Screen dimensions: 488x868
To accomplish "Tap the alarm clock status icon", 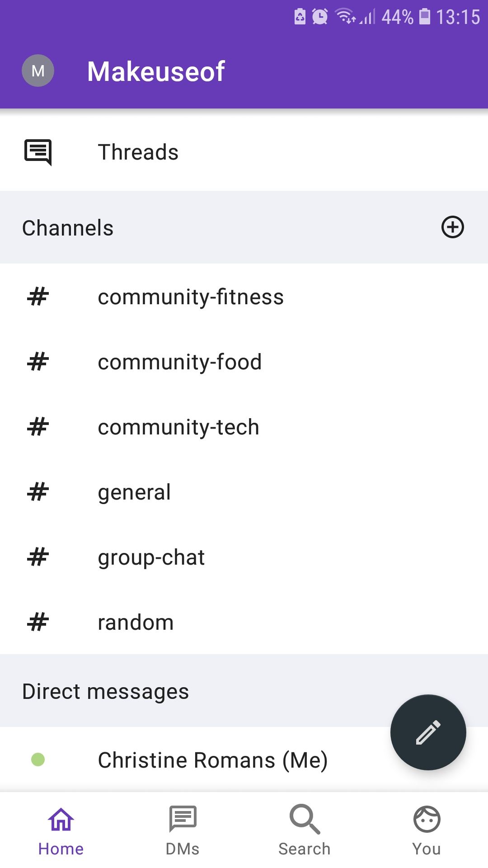I will coord(320,17).
